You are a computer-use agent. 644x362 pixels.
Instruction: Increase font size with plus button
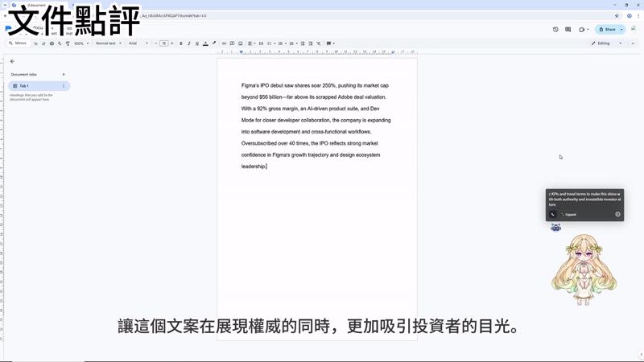coord(171,43)
